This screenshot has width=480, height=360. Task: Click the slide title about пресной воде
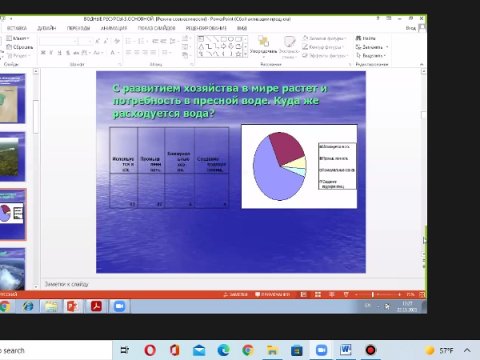220,101
